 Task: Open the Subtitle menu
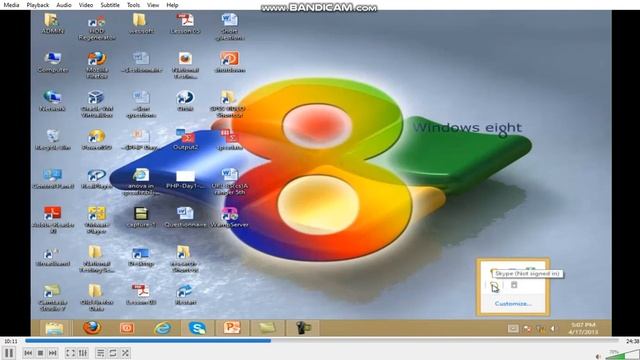coord(110,5)
